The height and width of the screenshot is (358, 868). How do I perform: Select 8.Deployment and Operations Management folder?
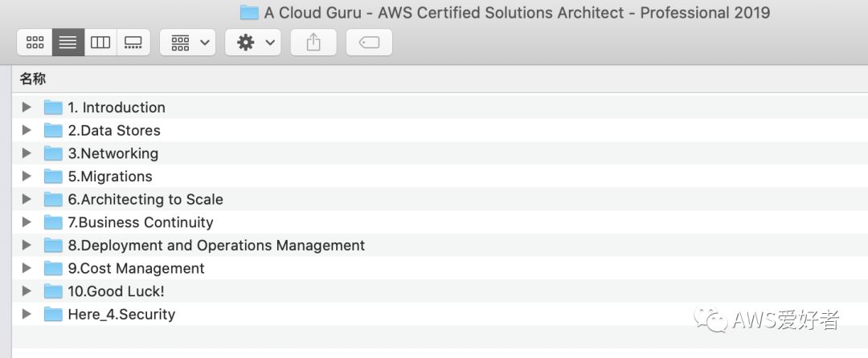point(215,245)
